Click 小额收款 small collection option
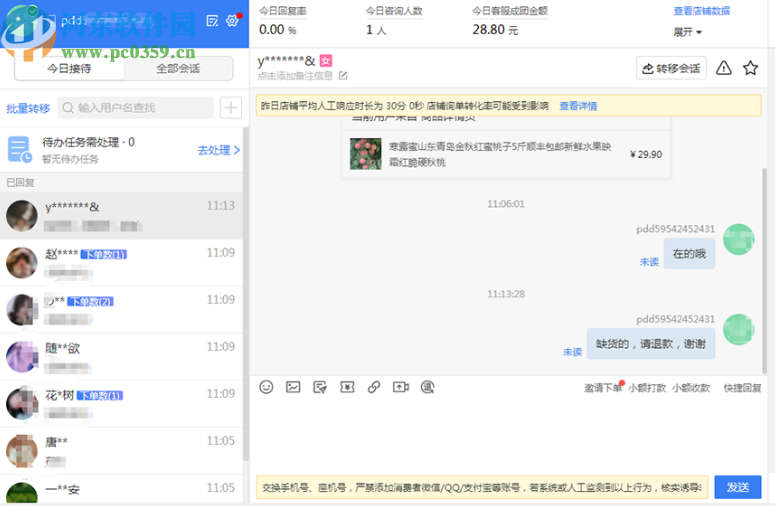Image resolution: width=775 pixels, height=506 pixels. pyautogui.click(x=691, y=388)
